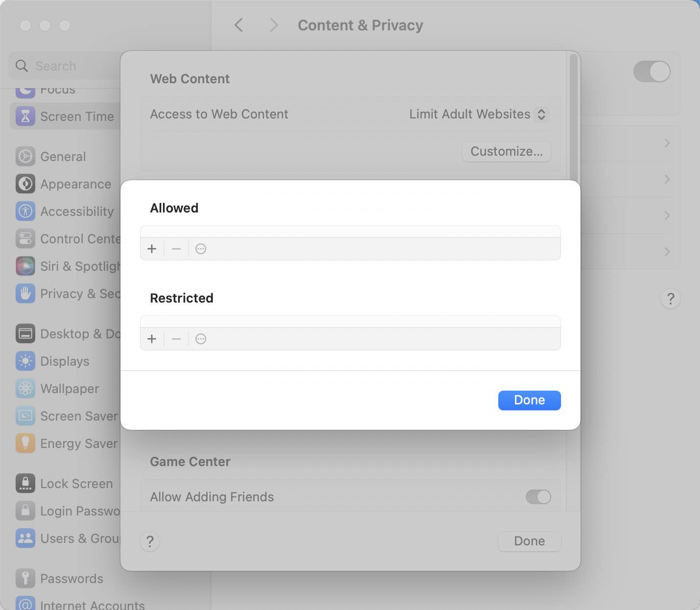Image resolution: width=700 pixels, height=610 pixels.
Task: Open Displays settings in sidebar
Action: [x=65, y=361]
